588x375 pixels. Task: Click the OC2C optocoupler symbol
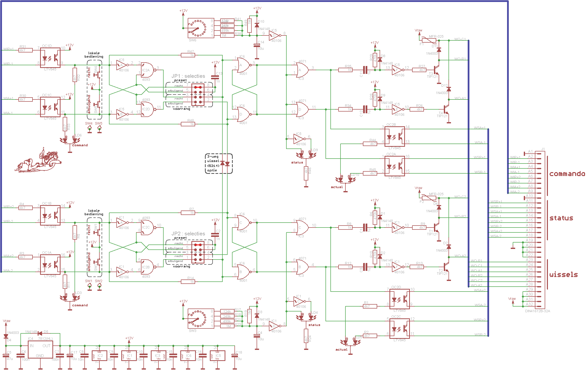tap(400, 329)
